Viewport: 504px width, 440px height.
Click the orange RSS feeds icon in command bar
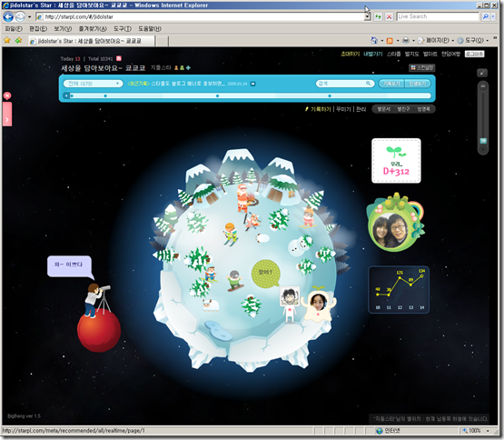pyautogui.click(x=390, y=41)
